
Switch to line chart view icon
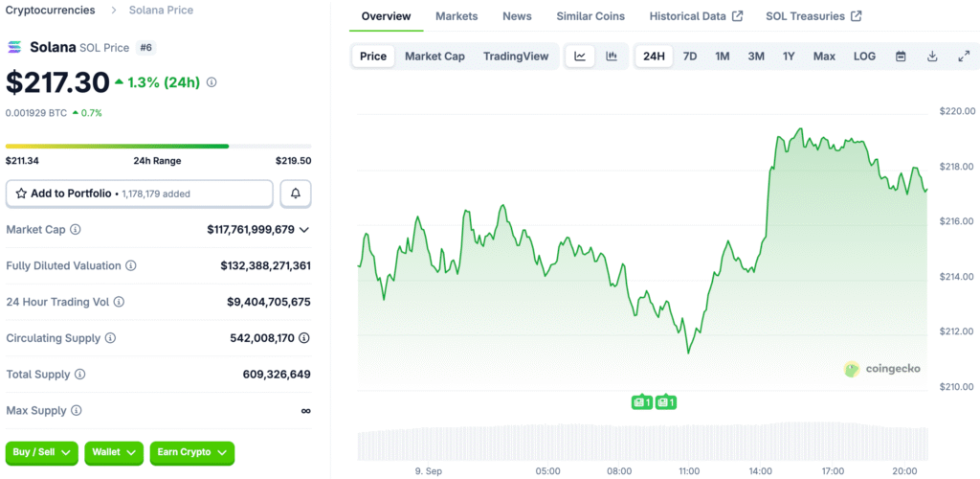pyautogui.click(x=580, y=57)
